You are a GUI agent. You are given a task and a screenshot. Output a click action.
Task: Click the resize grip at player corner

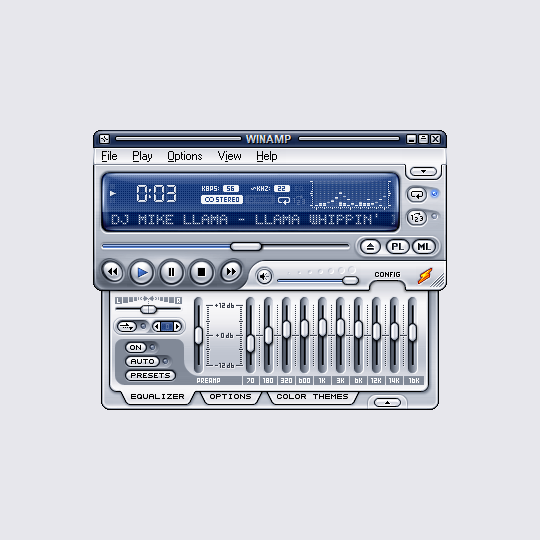tap(438, 280)
